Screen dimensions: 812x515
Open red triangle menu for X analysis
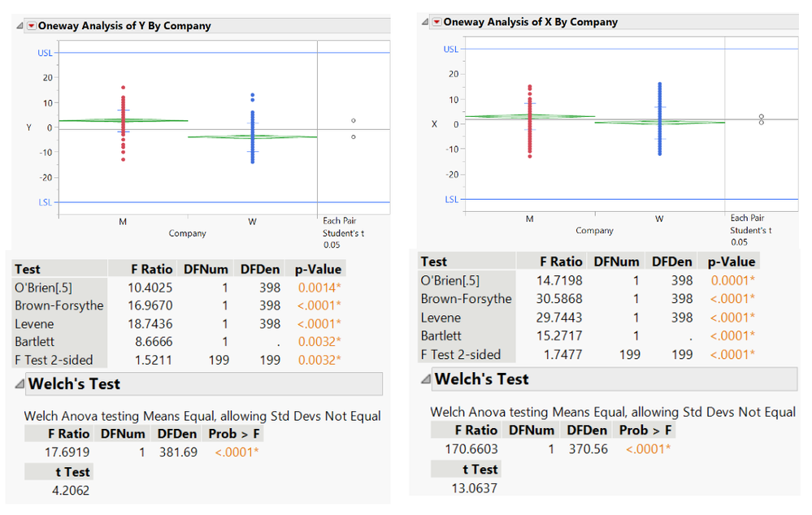pyautogui.click(x=436, y=22)
